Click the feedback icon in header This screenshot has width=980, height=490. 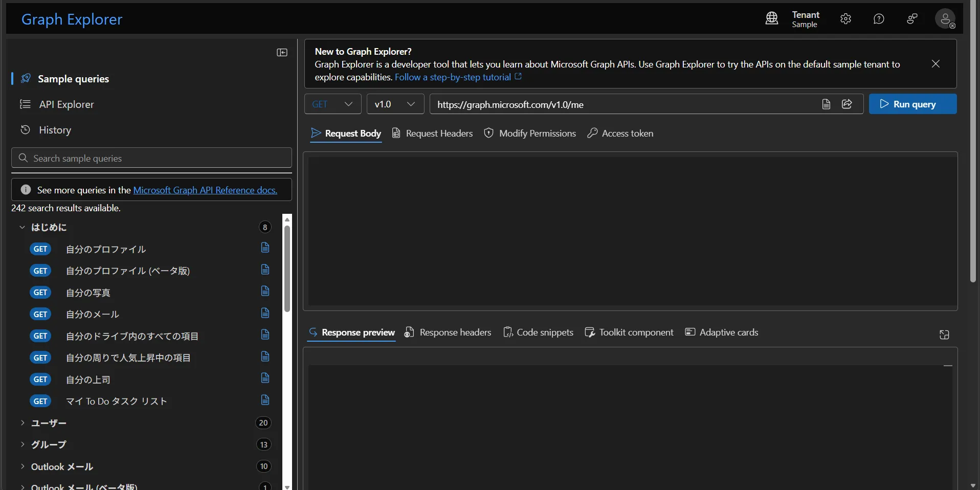point(912,19)
